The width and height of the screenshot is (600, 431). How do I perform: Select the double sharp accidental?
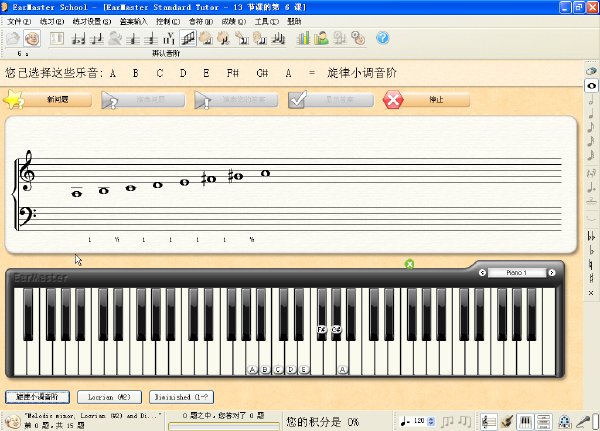(x=591, y=293)
